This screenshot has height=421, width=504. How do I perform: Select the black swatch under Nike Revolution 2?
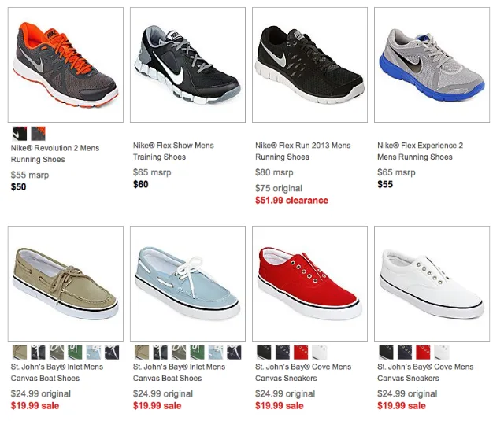(20, 134)
